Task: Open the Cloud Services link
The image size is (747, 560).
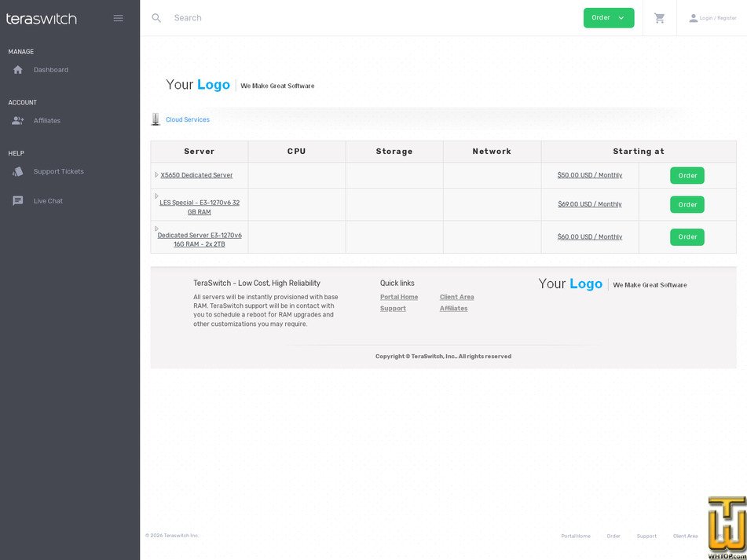Action: tap(188, 119)
